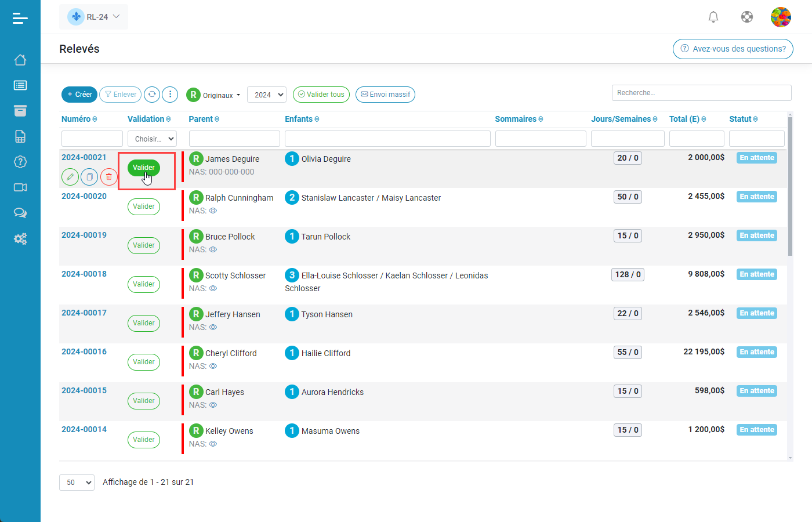The height and width of the screenshot is (522, 812).
Task: Click the refresh icon button in toolbar
Action: 152,95
